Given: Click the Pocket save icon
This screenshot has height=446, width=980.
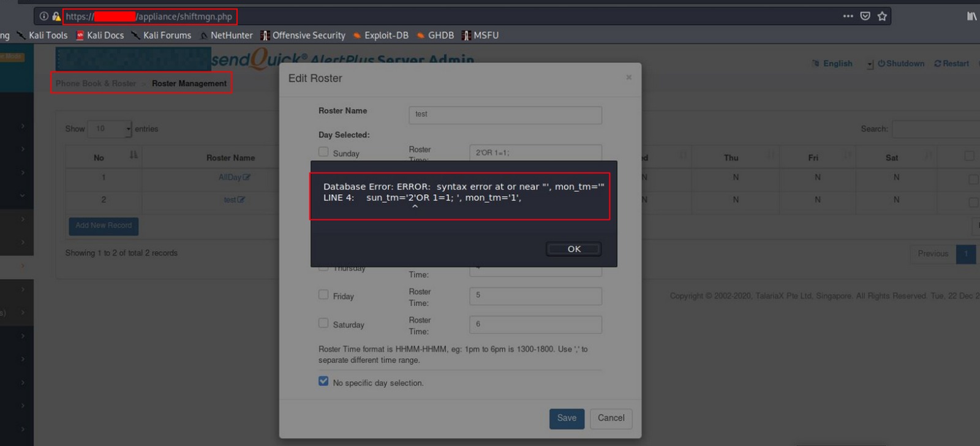Looking at the screenshot, I should pos(865,17).
